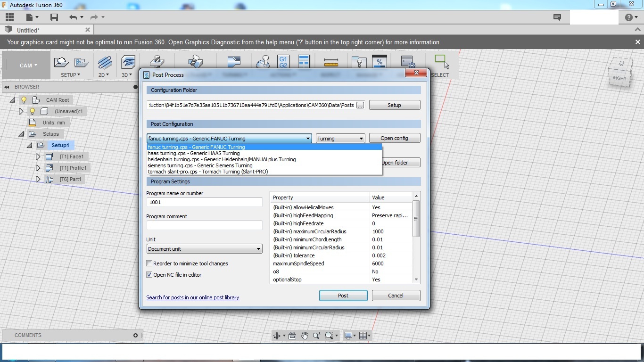Image resolution: width=644 pixels, height=362 pixels.
Task: Open Search for posts online library link
Action: coord(193,297)
